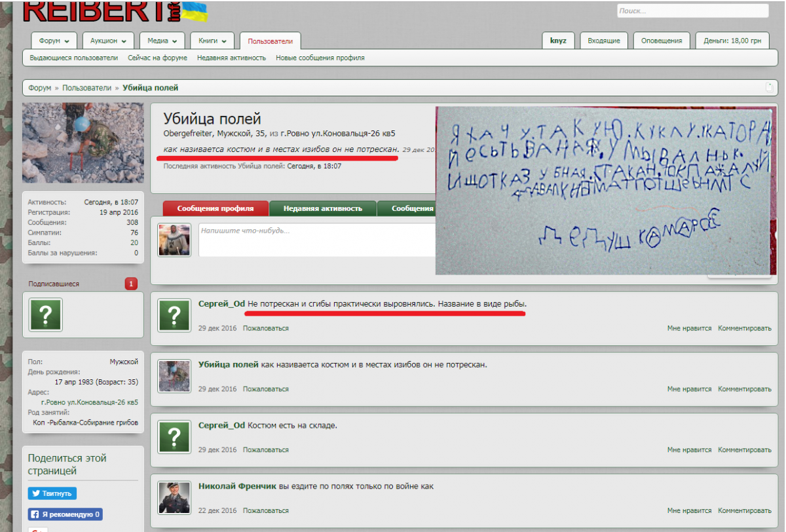Open the large profile avatar photo

(83, 143)
